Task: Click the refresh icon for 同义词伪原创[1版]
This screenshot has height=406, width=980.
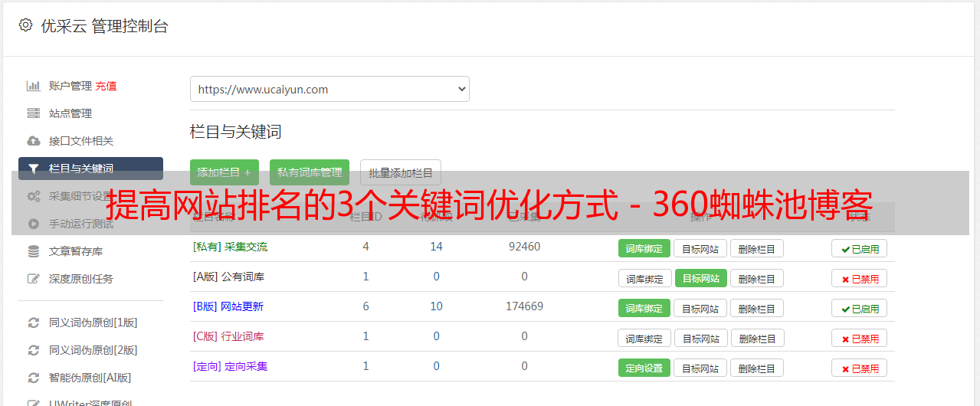Action: [x=34, y=323]
